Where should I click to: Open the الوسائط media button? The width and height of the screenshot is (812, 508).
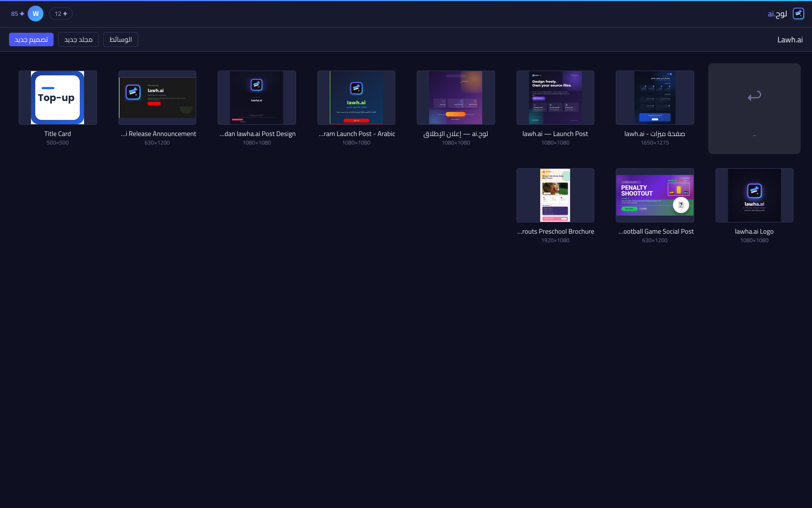pyautogui.click(x=120, y=40)
